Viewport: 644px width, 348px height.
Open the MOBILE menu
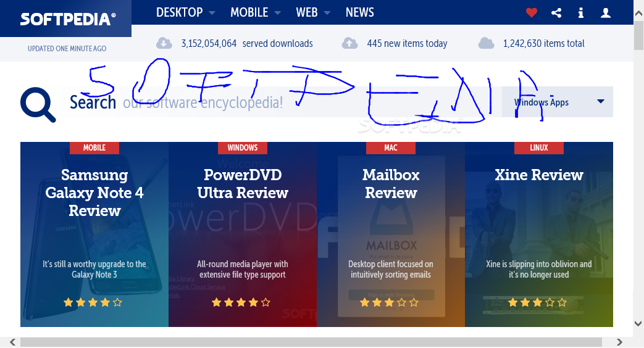point(249,12)
